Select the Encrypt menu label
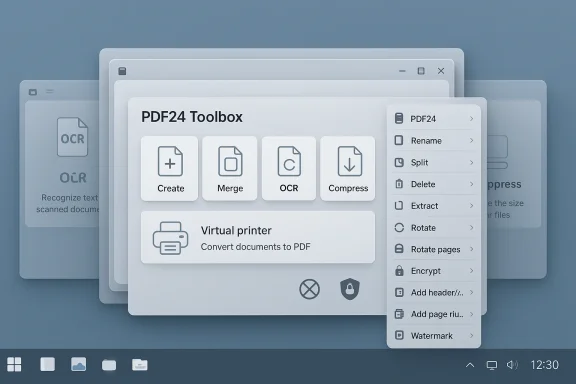 pyautogui.click(x=426, y=271)
